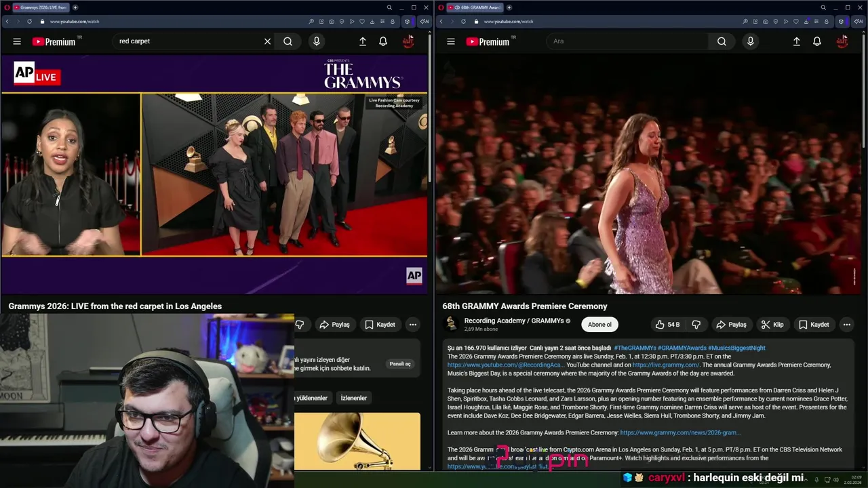This screenshot has height=488, width=868.
Task: Save the red carpet video with Kaydet
Action: pyautogui.click(x=380, y=325)
